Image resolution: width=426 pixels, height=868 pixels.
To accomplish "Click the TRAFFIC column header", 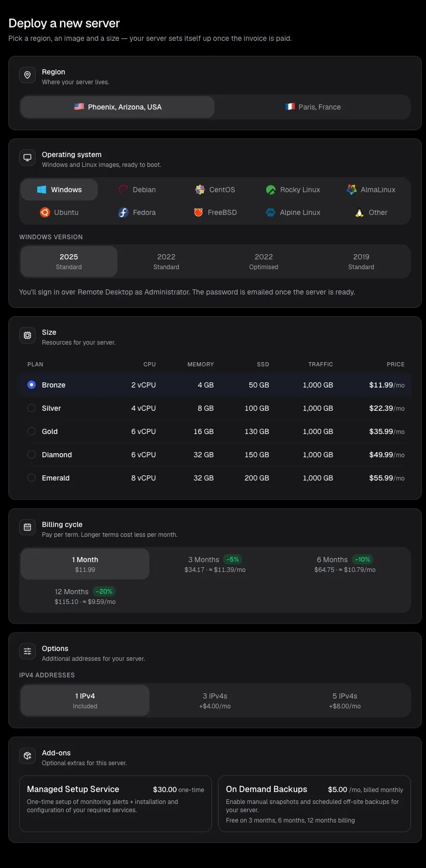I will tap(321, 364).
